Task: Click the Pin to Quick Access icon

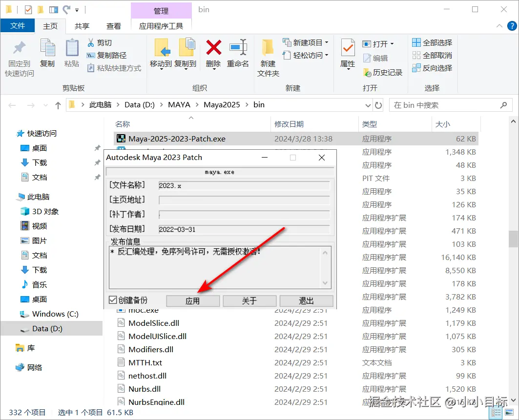Action: click(19, 48)
